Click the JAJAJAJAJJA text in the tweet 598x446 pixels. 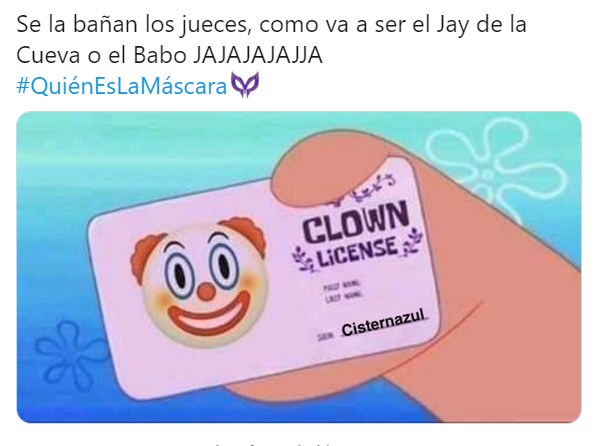pyautogui.click(x=258, y=55)
